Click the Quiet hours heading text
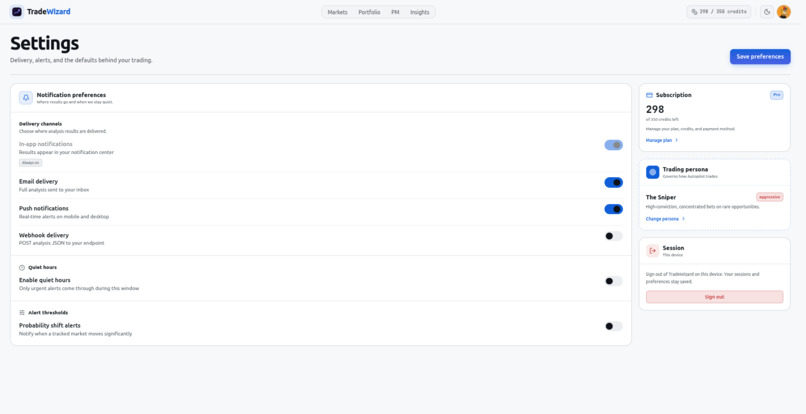Image resolution: width=806 pixels, height=414 pixels. pyautogui.click(x=42, y=267)
